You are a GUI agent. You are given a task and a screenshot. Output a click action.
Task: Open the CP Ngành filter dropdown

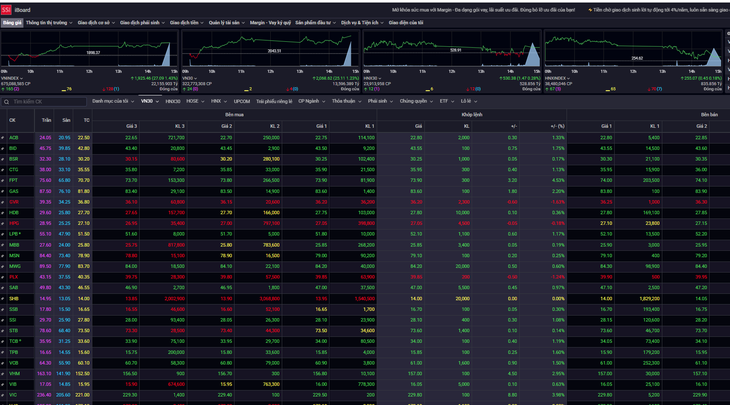pyautogui.click(x=311, y=101)
